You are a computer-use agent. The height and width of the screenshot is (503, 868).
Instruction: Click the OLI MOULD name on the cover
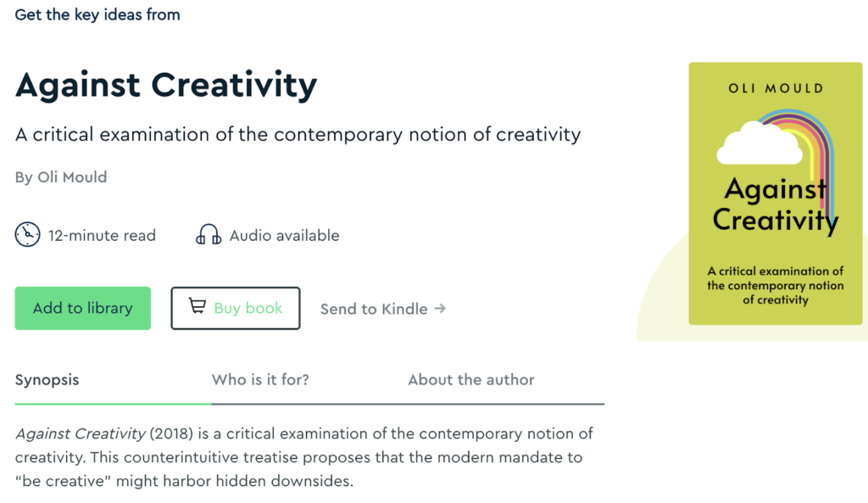point(776,88)
